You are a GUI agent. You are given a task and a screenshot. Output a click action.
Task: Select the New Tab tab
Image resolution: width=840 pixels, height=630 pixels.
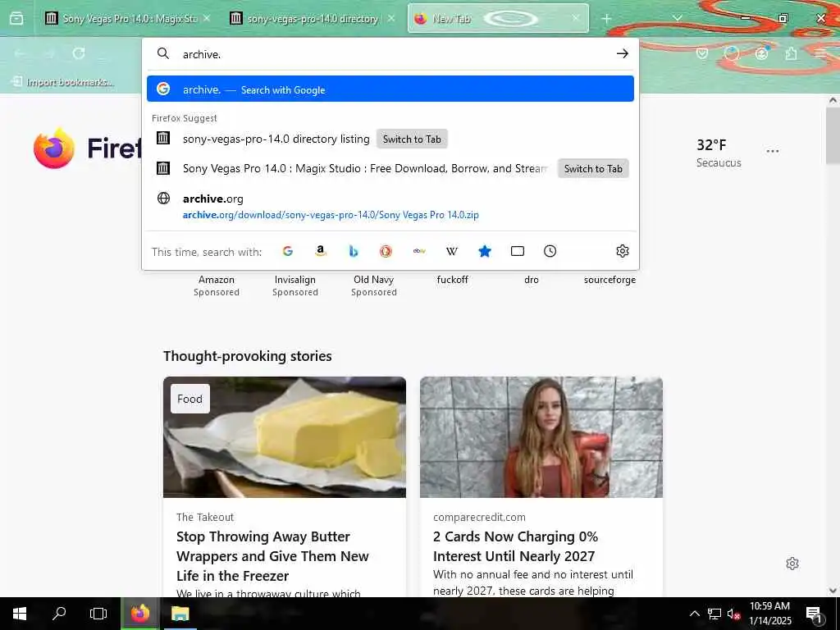498,19
